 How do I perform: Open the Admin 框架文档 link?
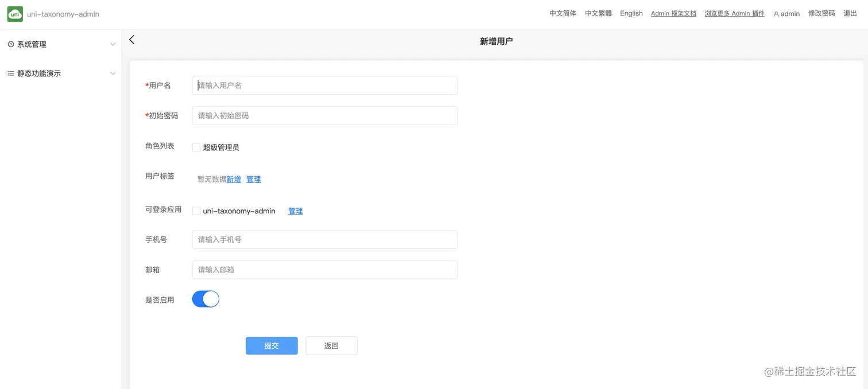pyautogui.click(x=673, y=13)
